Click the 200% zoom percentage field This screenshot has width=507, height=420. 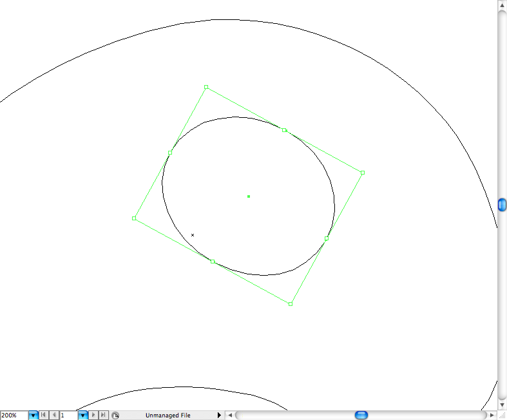pyautogui.click(x=14, y=415)
